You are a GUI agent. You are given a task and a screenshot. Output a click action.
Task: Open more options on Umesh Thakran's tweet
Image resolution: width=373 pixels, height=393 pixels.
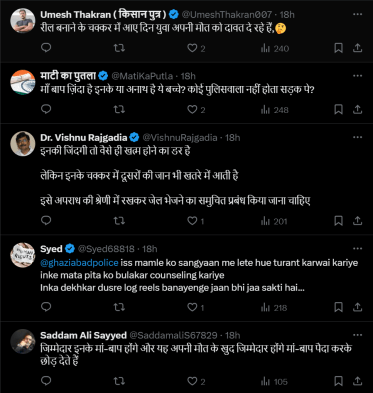click(357, 14)
